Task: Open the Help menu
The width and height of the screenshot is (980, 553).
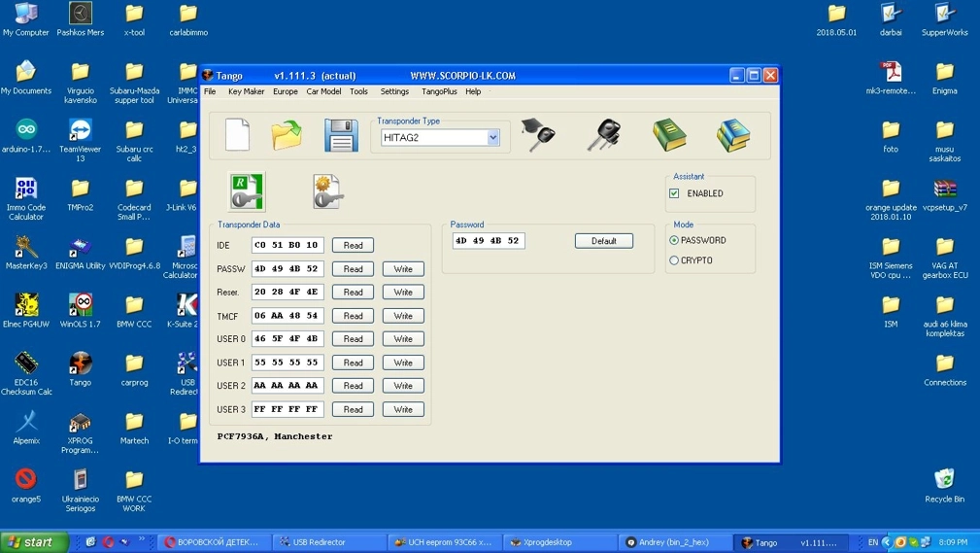Action: pos(473,91)
